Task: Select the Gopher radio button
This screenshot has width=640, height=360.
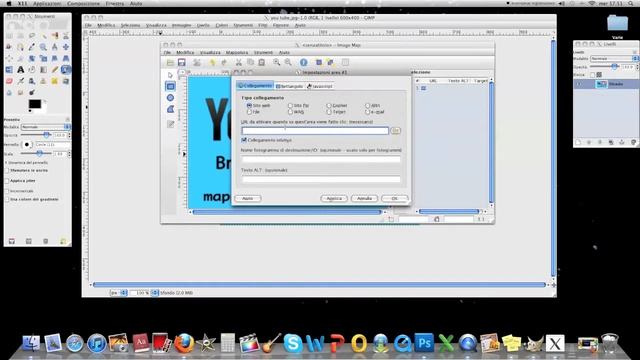Action: point(329,105)
